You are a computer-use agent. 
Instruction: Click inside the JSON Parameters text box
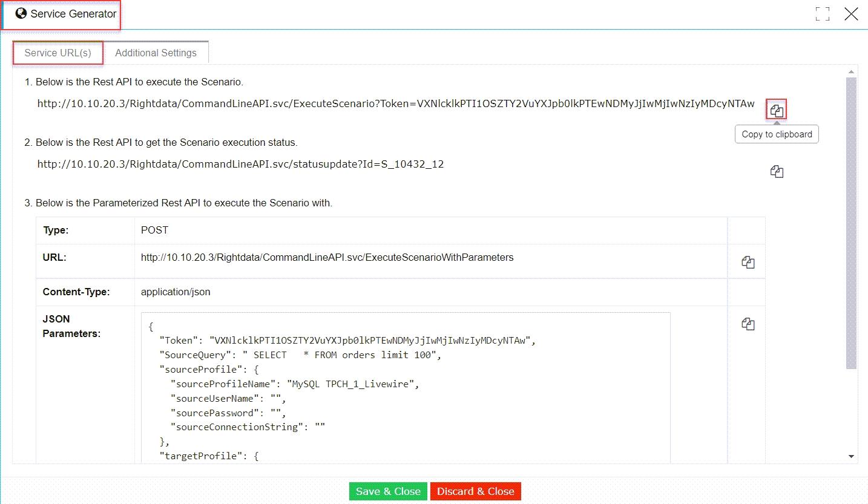click(x=406, y=388)
